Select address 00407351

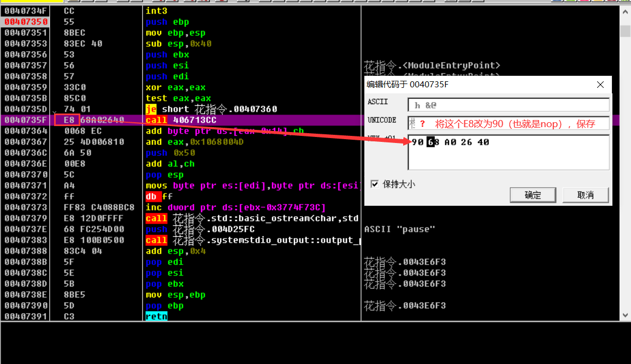(26, 33)
